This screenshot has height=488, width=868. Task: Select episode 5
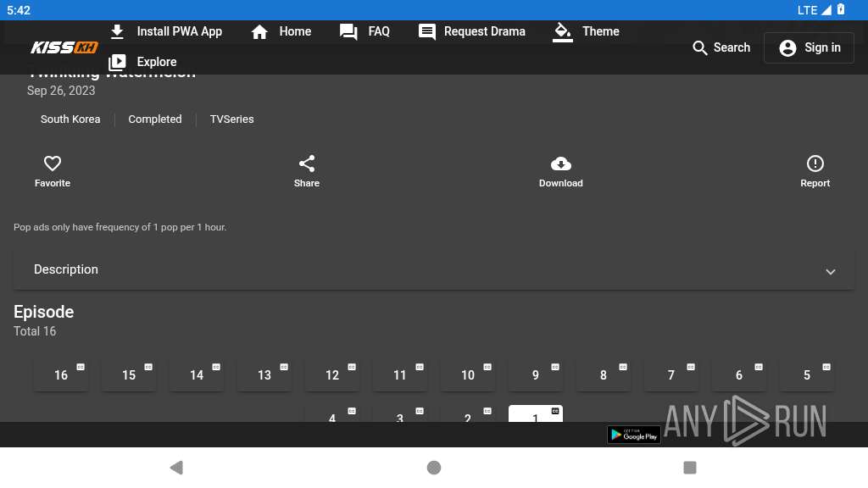click(x=807, y=375)
